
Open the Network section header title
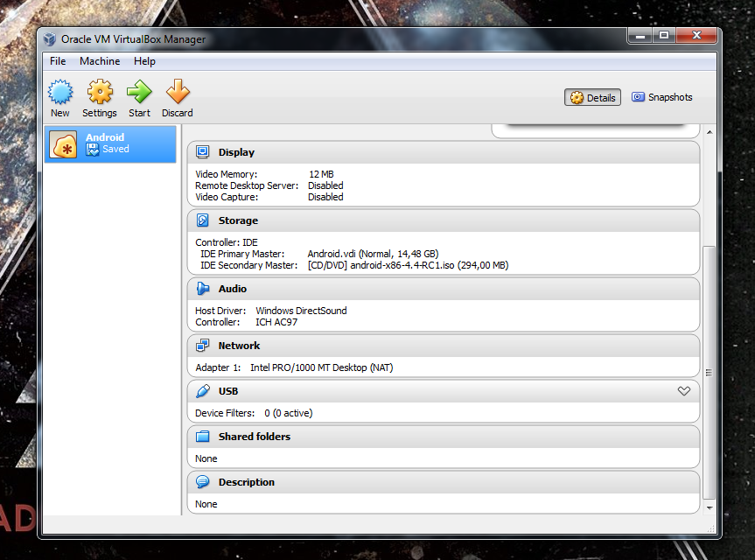pyautogui.click(x=240, y=346)
